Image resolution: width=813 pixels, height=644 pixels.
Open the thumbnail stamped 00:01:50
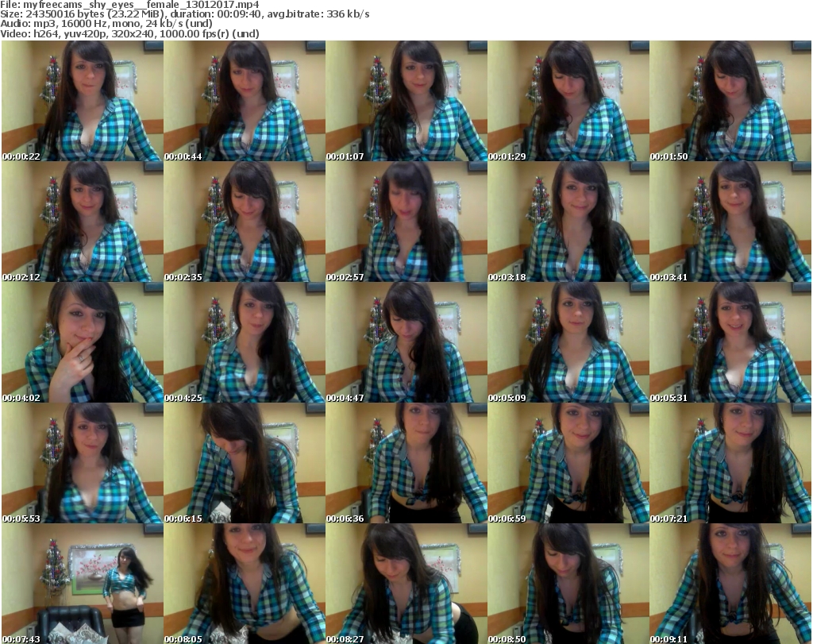pos(730,101)
